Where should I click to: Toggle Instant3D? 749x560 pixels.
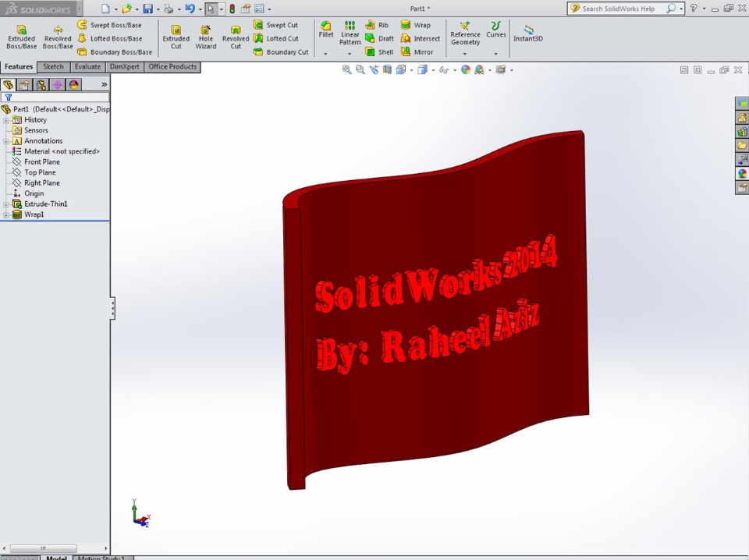[528, 34]
